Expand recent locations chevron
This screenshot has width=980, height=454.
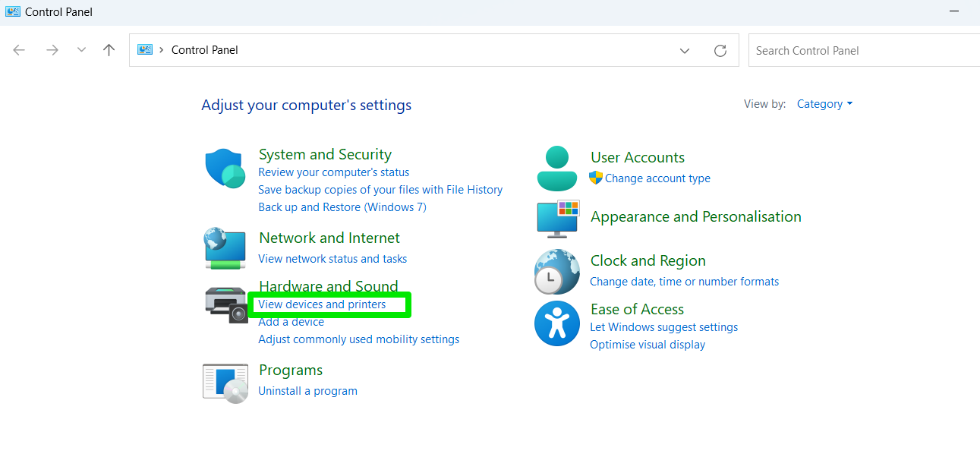pyautogui.click(x=81, y=50)
